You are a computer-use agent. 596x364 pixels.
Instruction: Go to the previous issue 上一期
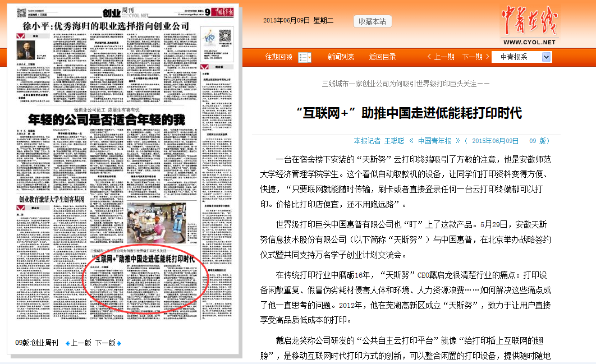coord(444,57)
